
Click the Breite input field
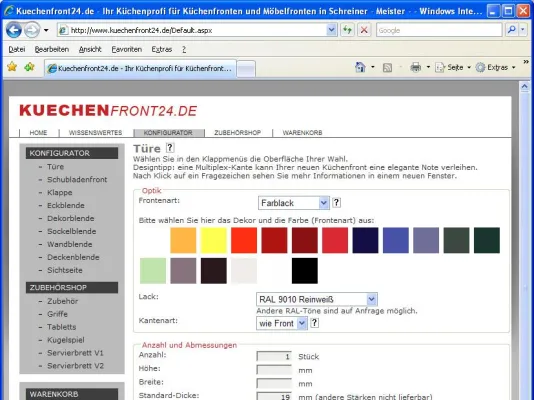tap(274, 383)
